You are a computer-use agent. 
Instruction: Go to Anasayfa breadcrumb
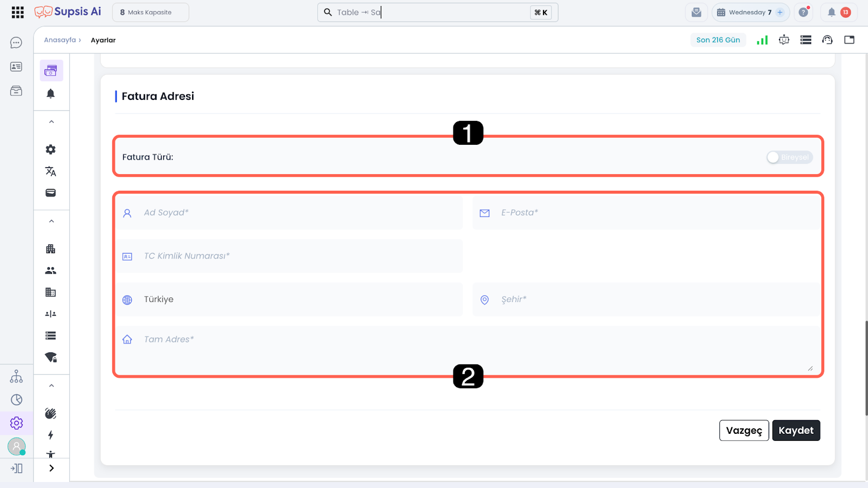point(60,40)
